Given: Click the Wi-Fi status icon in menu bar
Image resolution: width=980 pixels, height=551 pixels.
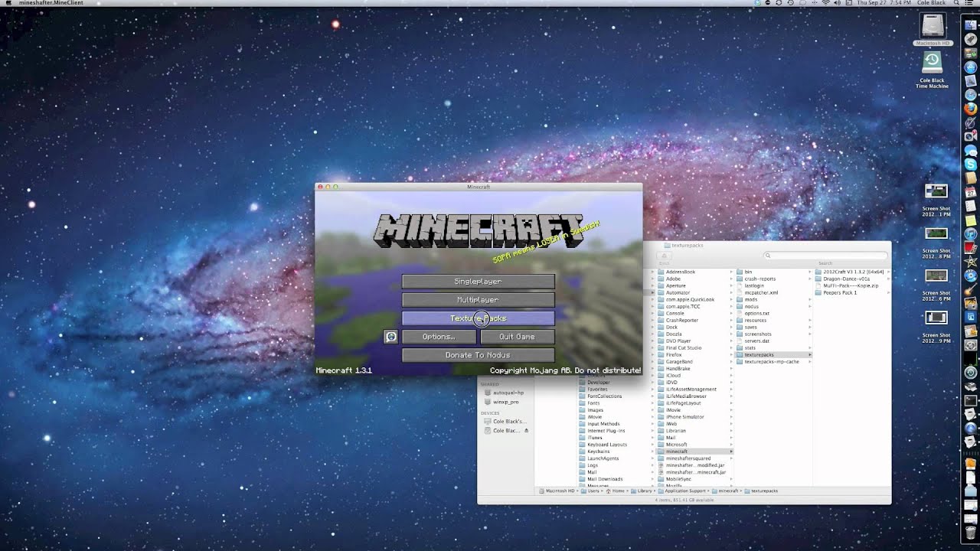Looking at the screenshot, I should (828, 3).
